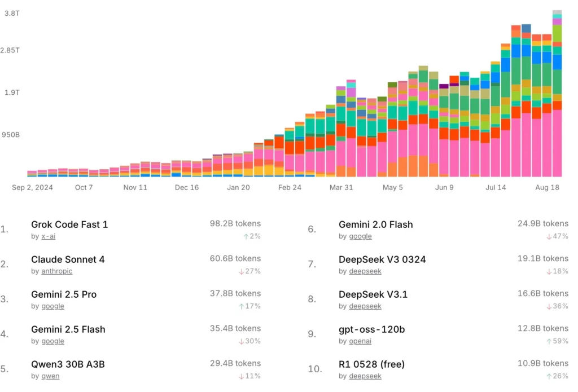
Task: Click the up arrow beside 59% for gpt-oss-120b
Action: coord(549,342)
